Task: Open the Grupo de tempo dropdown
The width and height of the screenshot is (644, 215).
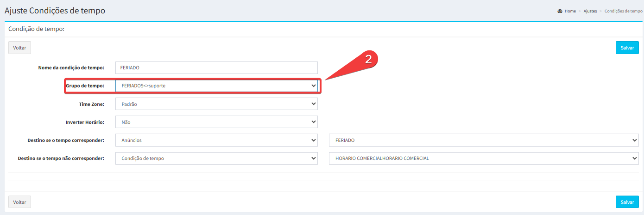Action: 216,86
